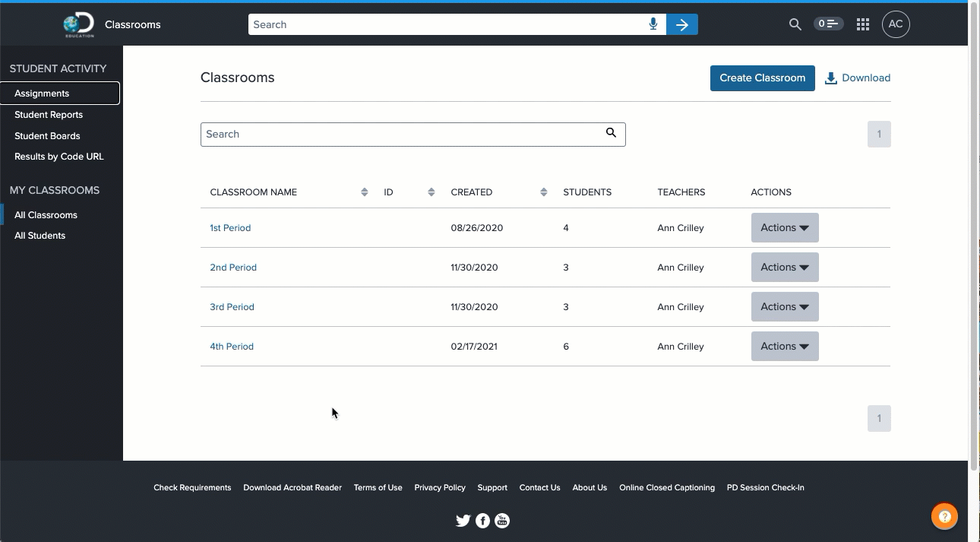Open the AC account avatar menu

coord(896,24)
